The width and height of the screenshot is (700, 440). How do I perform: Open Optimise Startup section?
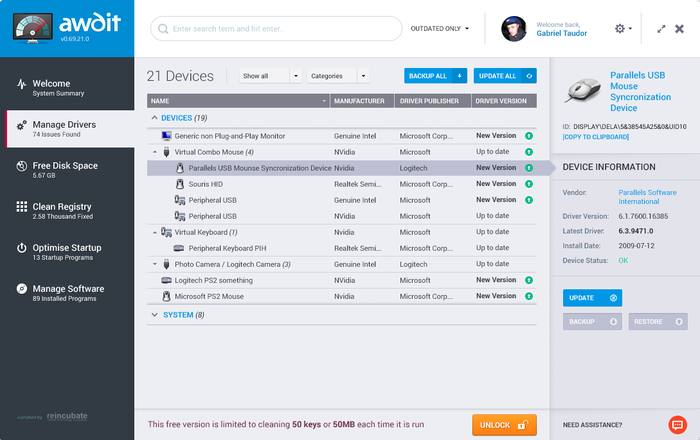pos(67,252)
